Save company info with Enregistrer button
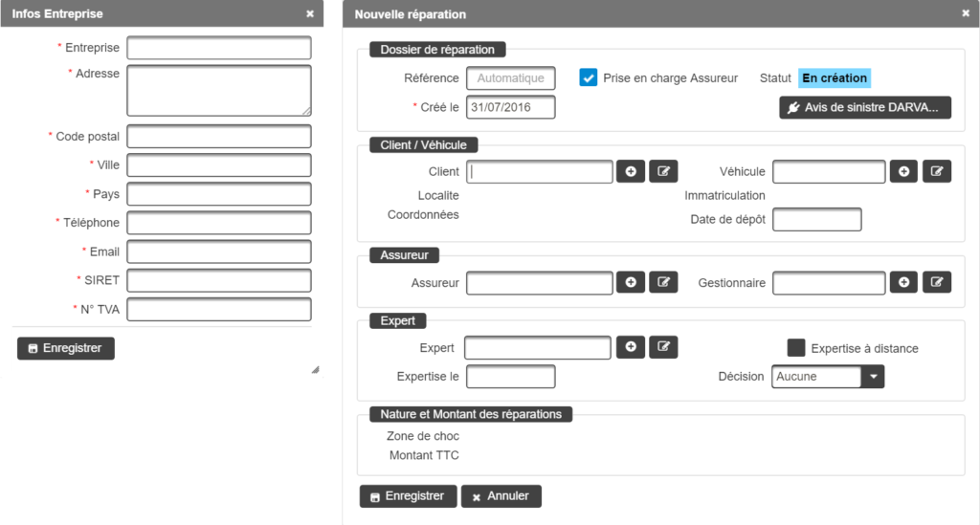Image resolution: width=980 pixels, height=525 pixels. [66, 348]
